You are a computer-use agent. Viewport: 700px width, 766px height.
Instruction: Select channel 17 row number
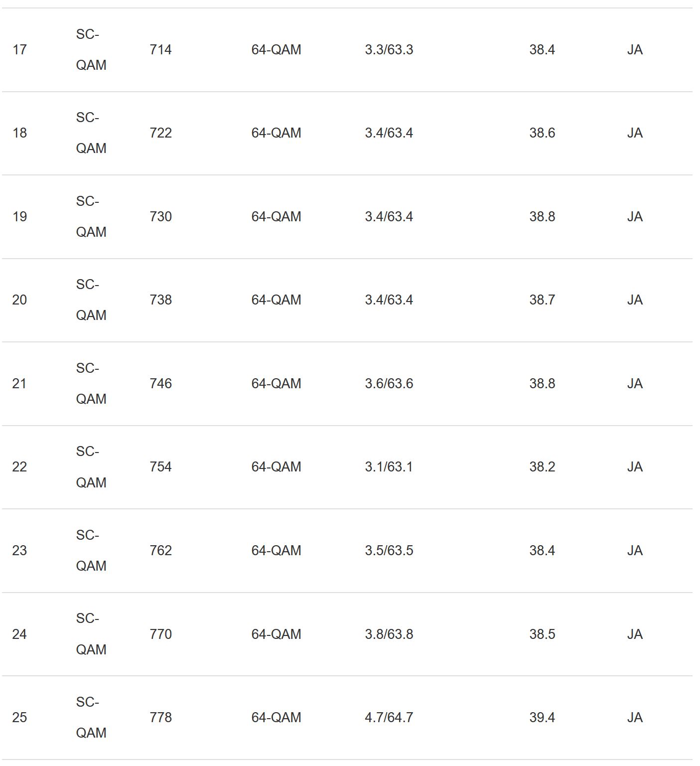19,50
